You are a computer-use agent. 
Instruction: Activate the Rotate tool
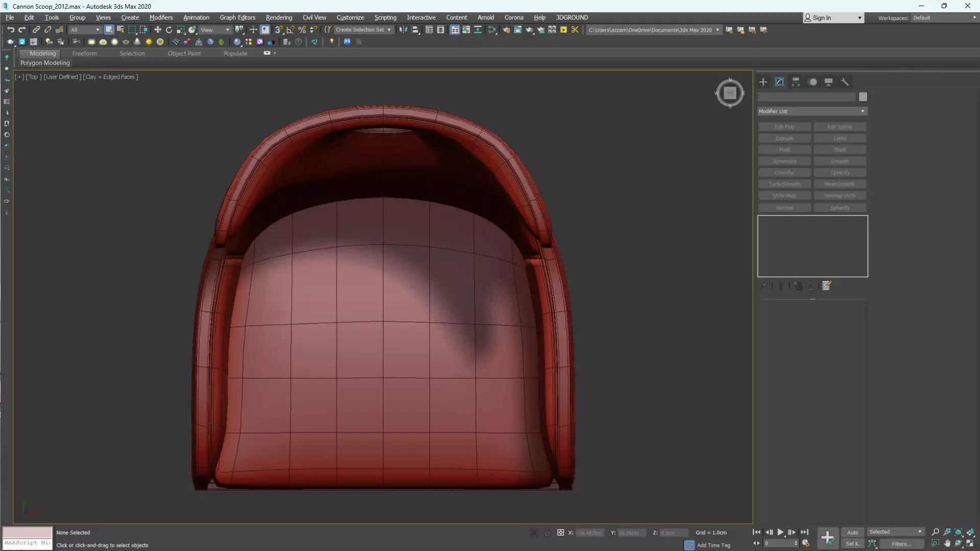click(x=169, y=30)
